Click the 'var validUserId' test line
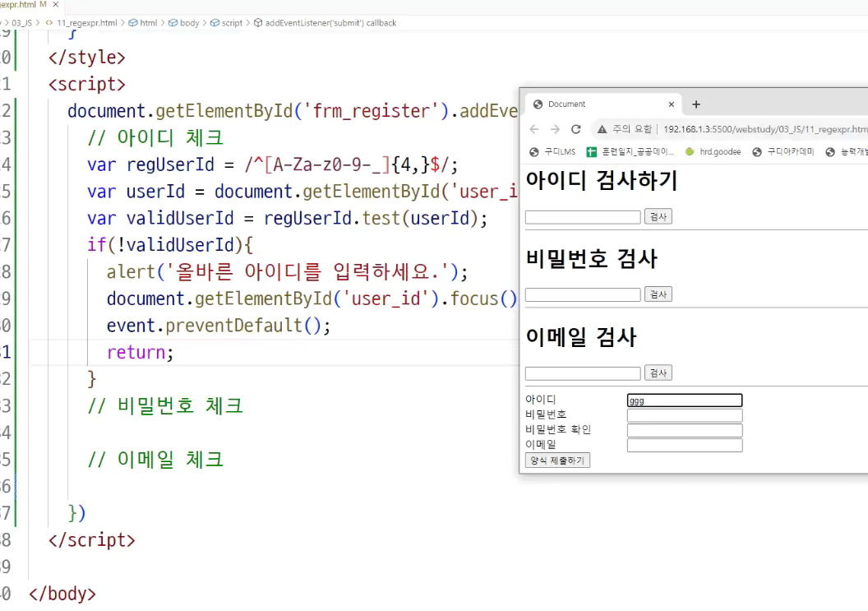 (x=288, y=218)
